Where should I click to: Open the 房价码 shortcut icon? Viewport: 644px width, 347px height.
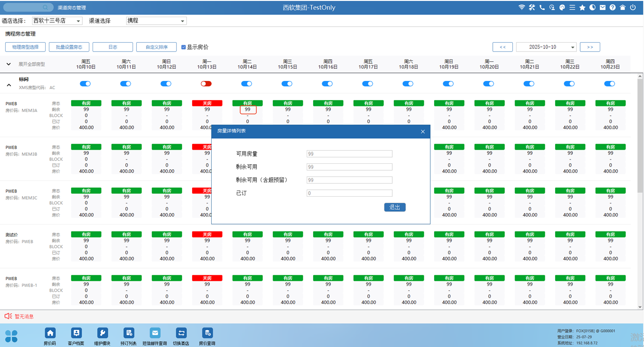50,333
